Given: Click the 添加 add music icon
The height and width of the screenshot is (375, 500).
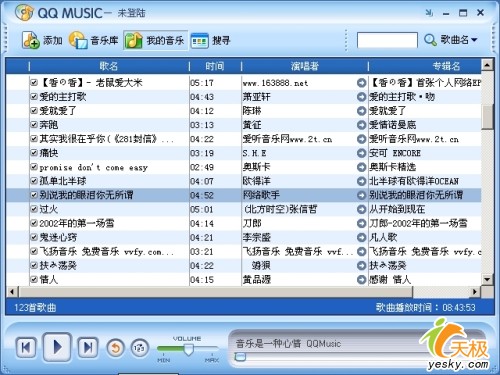Looking at the screenshot, I should (x=31, y=40).
